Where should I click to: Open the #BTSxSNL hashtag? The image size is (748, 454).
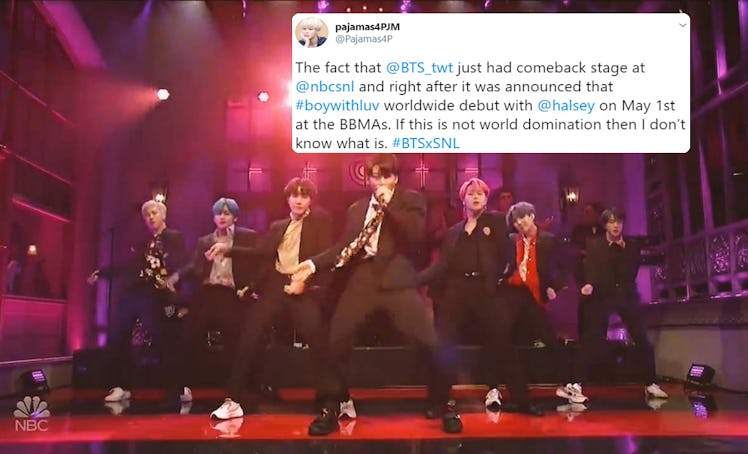point(426,143)
